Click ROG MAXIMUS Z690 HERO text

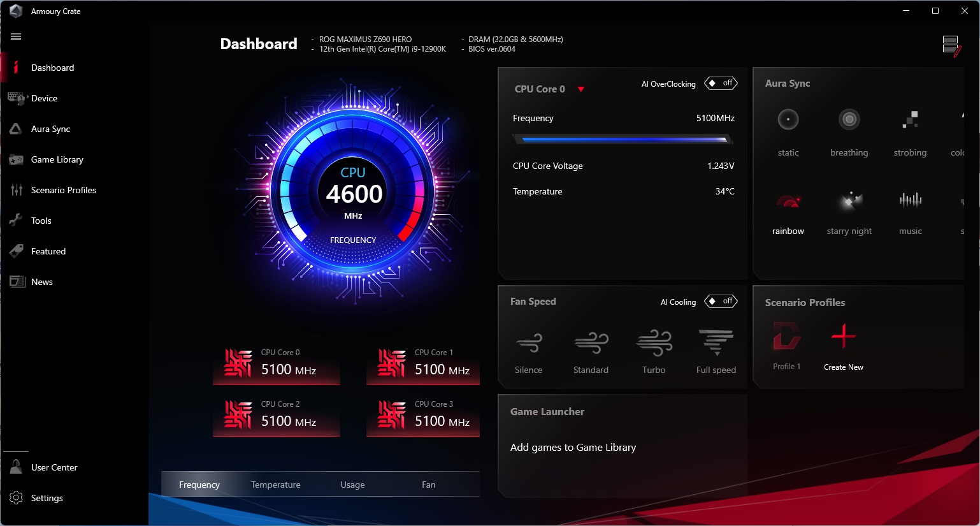(x=366, y=40)
